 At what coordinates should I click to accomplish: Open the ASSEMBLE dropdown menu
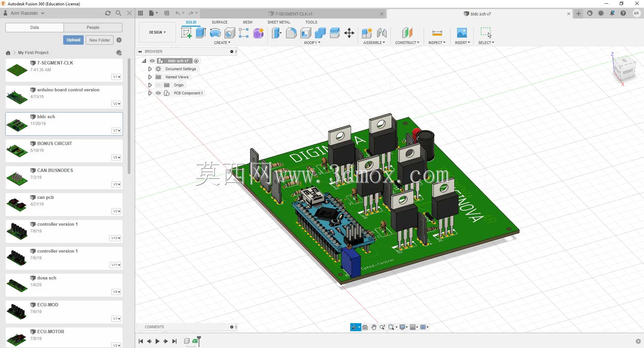[x=374, y=43]
